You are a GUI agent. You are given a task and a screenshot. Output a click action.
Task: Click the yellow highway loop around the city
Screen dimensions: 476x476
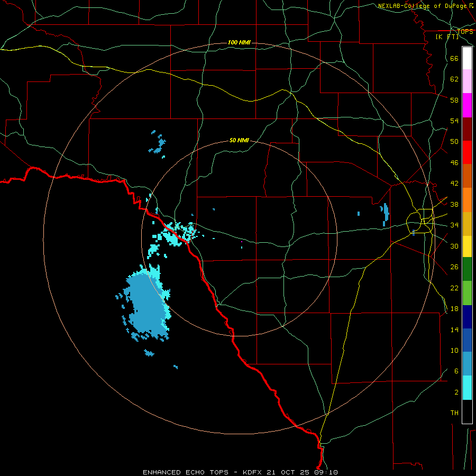coord(419,222)
